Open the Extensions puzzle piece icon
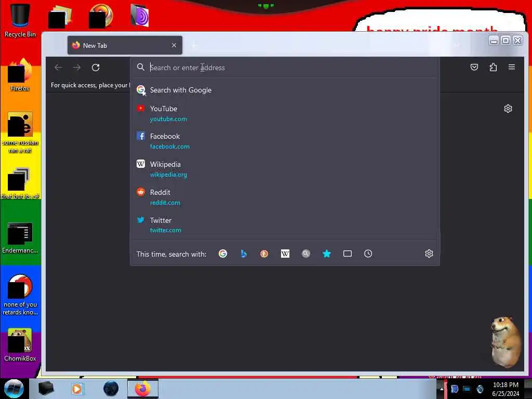 coord(493,67)
